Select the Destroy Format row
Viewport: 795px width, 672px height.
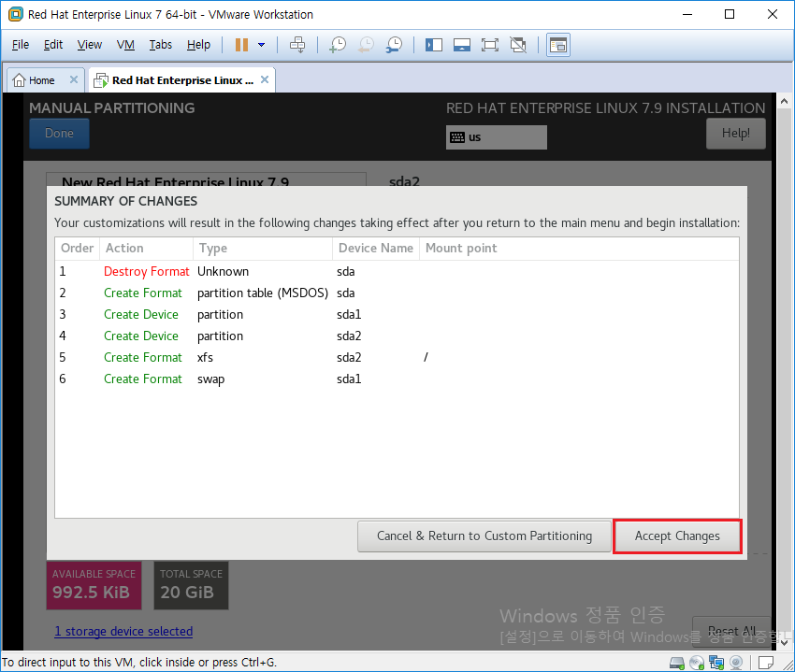[397, 272]
